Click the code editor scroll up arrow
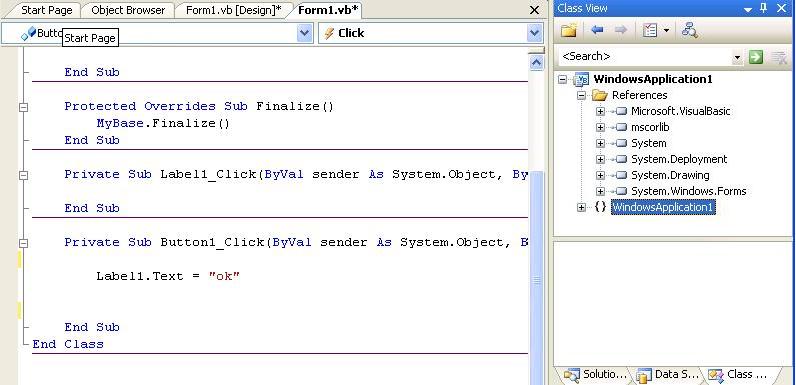The width and height of the screenshot is (796, 385). pos(536,62)
